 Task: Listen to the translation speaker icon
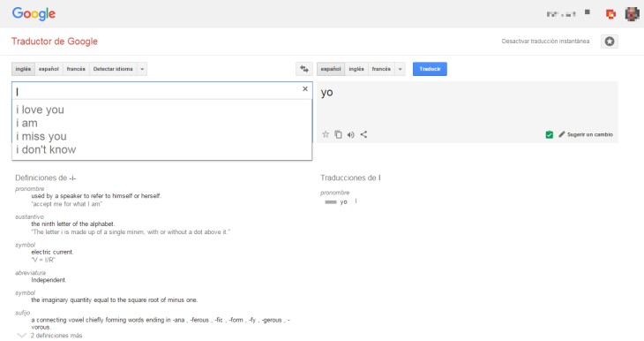coord(351,134)
